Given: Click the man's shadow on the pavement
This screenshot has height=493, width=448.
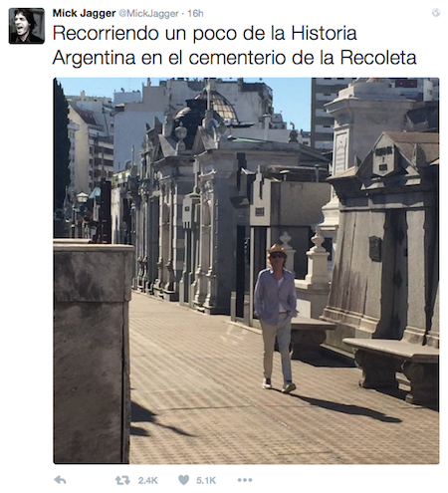Looking at the screenshot, I should coord(345,406).
